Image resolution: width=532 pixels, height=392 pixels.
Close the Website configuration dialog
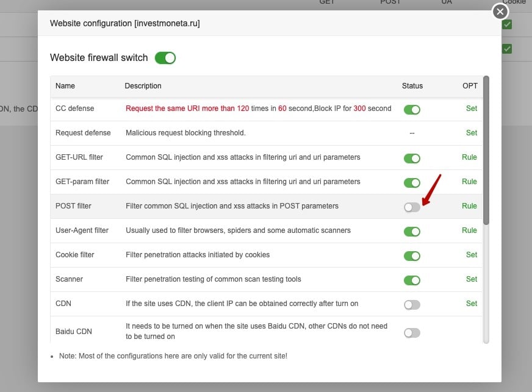[x=500, y=12]
